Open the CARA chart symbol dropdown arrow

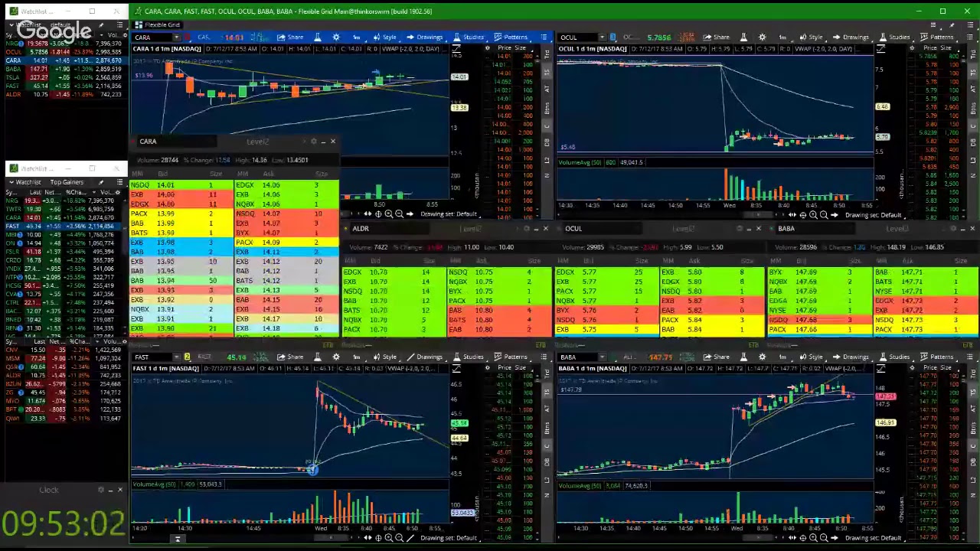point(176,37)
